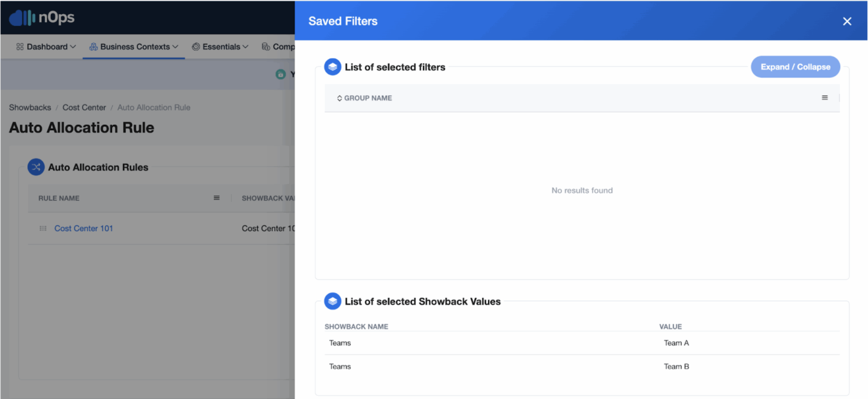The image size is (868, 399).
Task: Click the Saved Filters panel title
Action: [343, 21]
